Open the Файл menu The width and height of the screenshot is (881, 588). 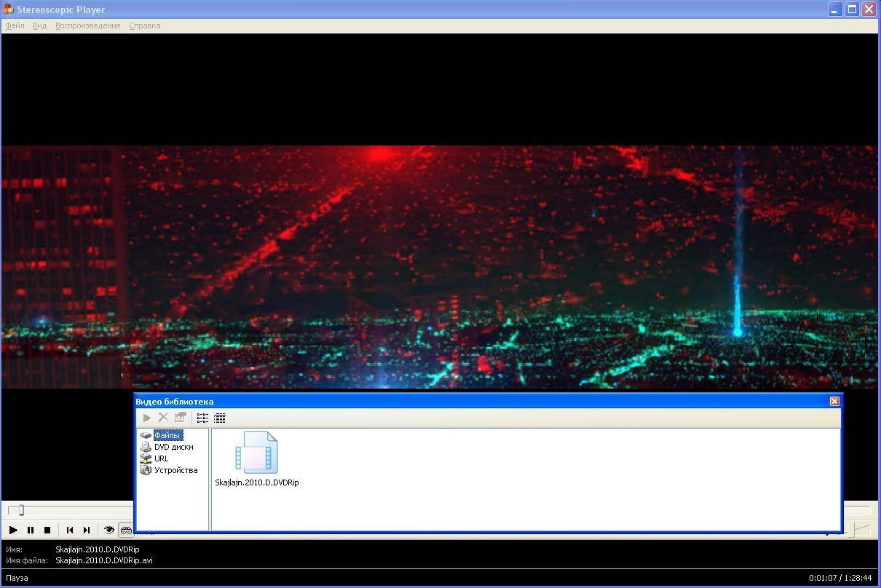[x=15, y=25]
